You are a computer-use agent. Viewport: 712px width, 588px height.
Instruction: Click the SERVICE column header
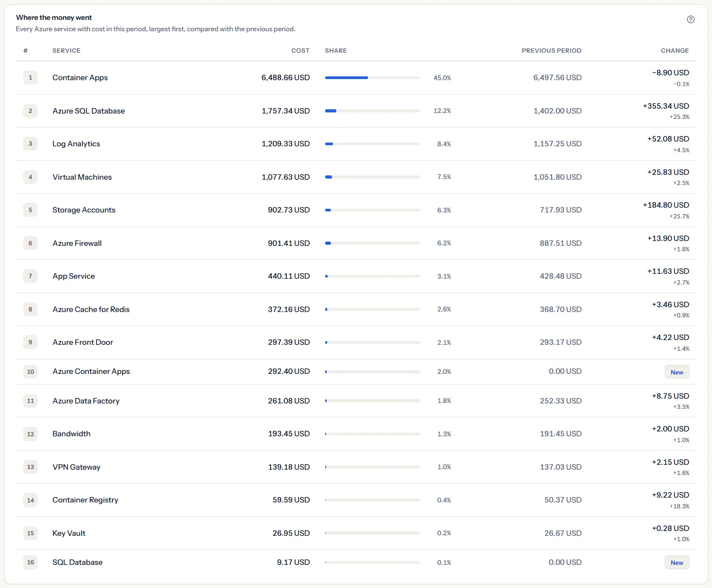[x=66, y=51]
